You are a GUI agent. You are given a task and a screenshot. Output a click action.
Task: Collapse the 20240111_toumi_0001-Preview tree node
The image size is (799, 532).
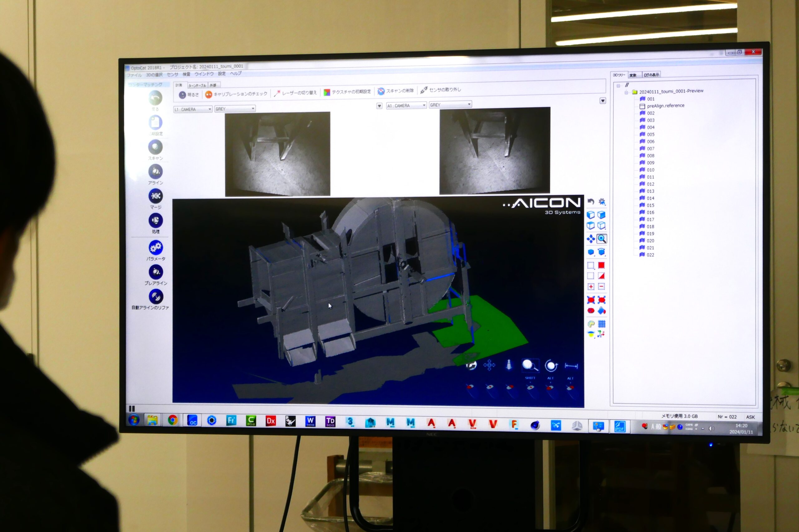pyautogui.click(x=626, y=92)
